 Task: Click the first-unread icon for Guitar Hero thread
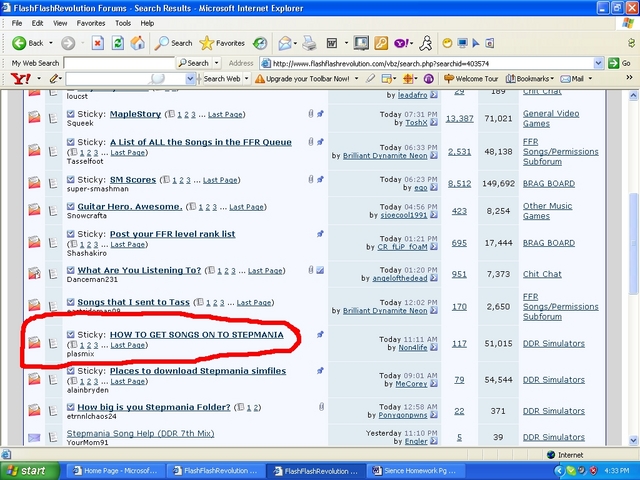71,207
